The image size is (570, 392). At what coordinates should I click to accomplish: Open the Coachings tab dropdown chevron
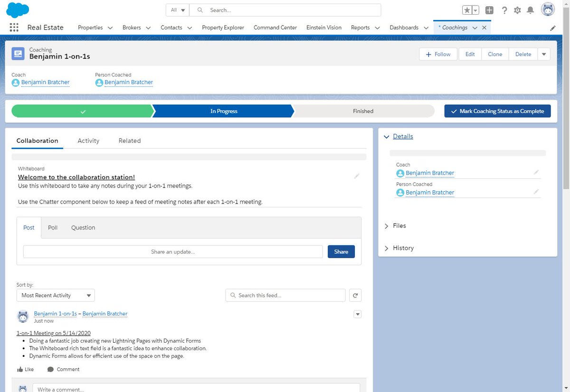tap(475, 28)
